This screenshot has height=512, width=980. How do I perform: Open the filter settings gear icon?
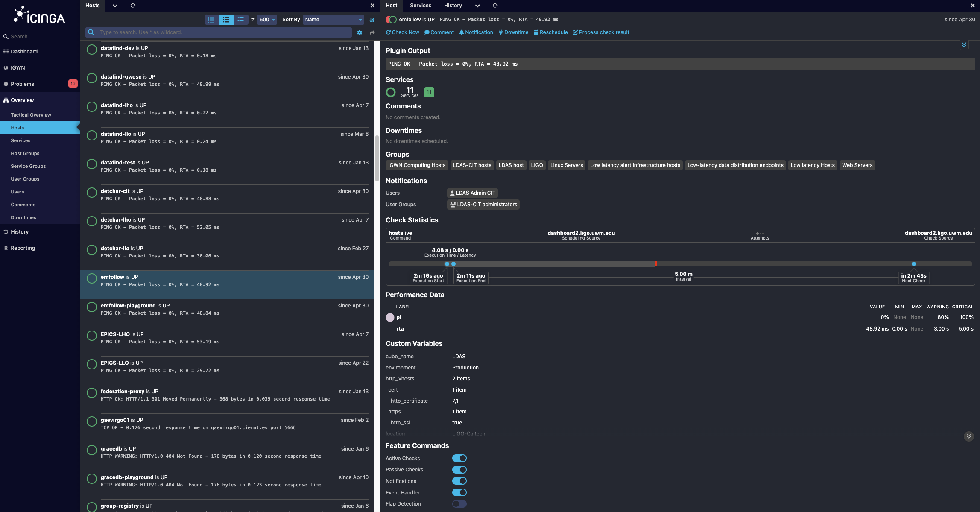tap(360, 32)
